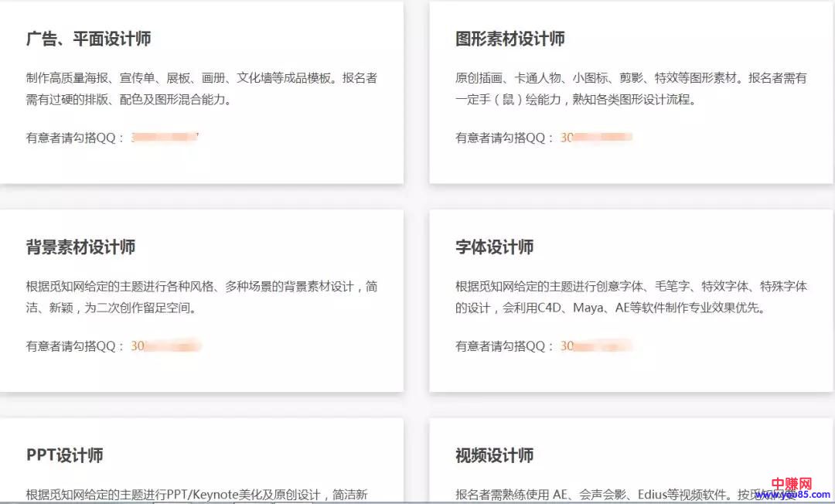
Task: Click the orange QQ number under 广告、平面设计师
Action: coord(165,138)
